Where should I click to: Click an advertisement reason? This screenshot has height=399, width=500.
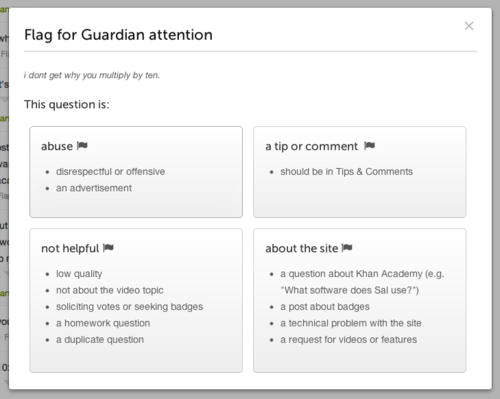pyautogui.click(x=94, y=188)
